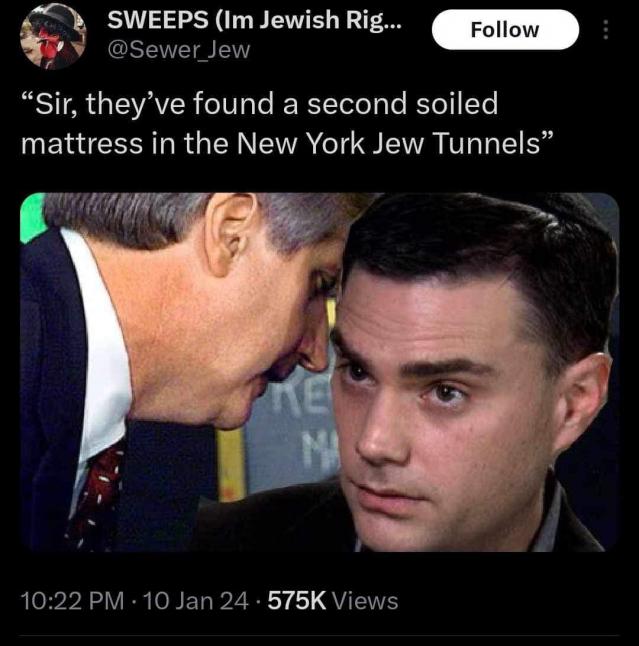Open the attached tweet photo
639x646 pixels.
coord(319,372)
